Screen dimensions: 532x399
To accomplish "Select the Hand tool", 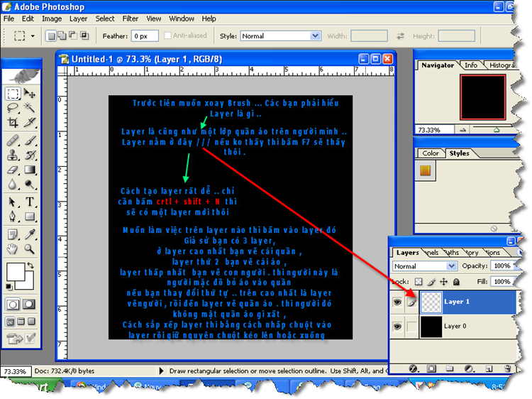I will 13,249.
